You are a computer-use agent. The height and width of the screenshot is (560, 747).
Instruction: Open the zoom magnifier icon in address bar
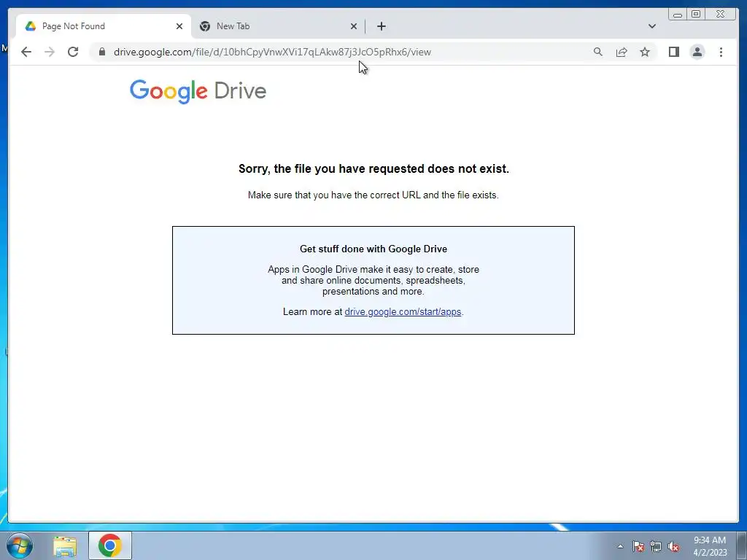598,52
